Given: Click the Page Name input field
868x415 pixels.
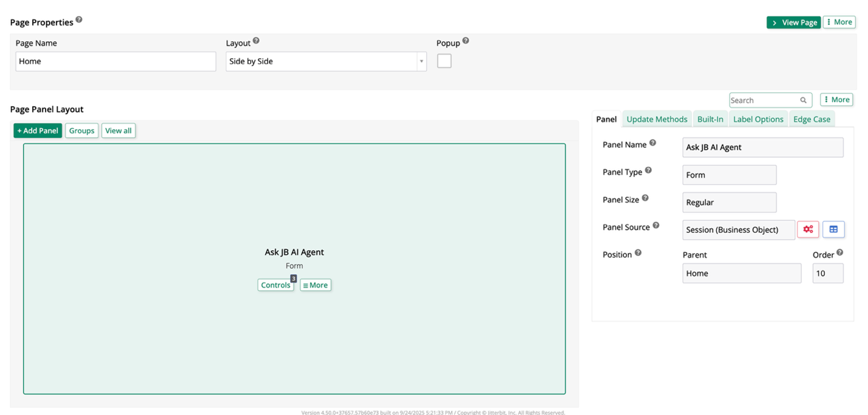Looking at the screenshot, I should click(x=115, y=61).
